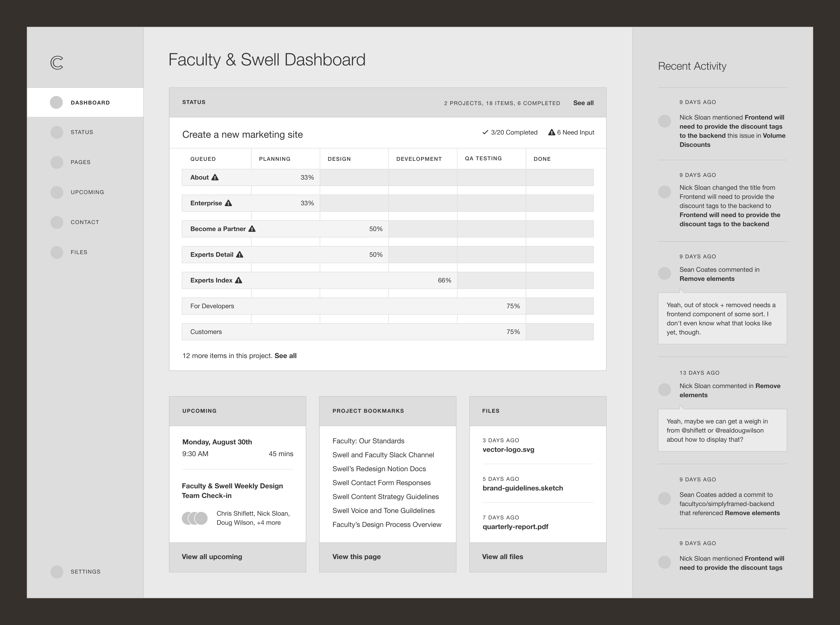
Task: Click the checkmark beside 3/20 Completed
Action: click(x=485, y=132)
